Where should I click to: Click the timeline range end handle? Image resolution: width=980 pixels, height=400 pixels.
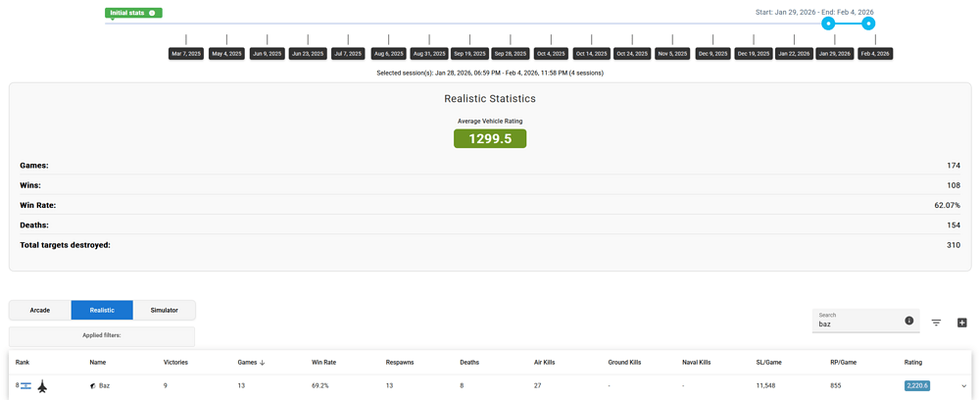(868, 24)
